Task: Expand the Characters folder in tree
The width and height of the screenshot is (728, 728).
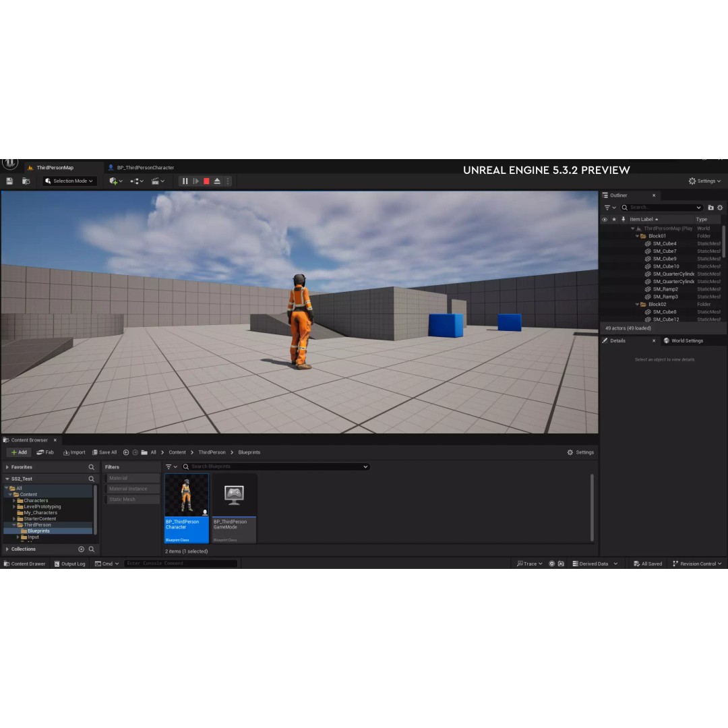Action: coord(14,500)
